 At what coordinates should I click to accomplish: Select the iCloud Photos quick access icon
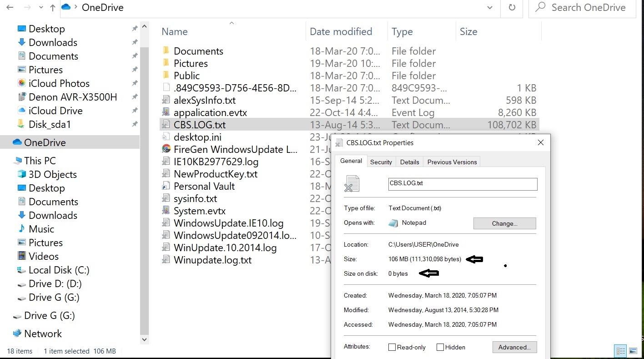pos(21,83)
